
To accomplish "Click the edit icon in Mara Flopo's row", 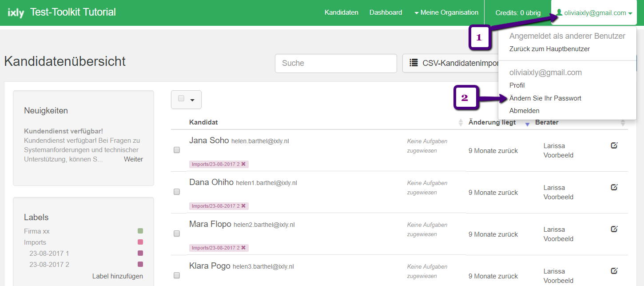I will (614, 229).
